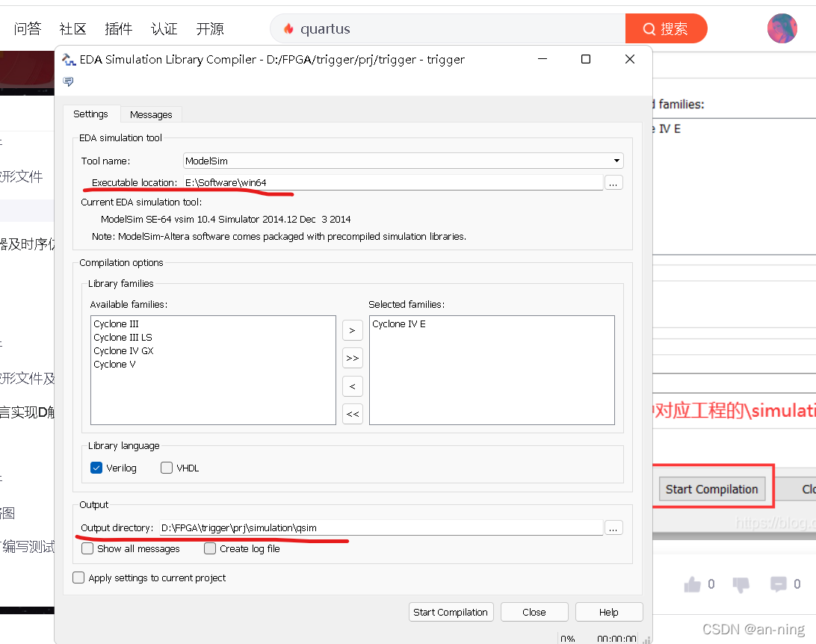Minimize the EDA Simulation Library Compiler window
Image resolution: width=816 pixels, height=644 pixels.
543,59
